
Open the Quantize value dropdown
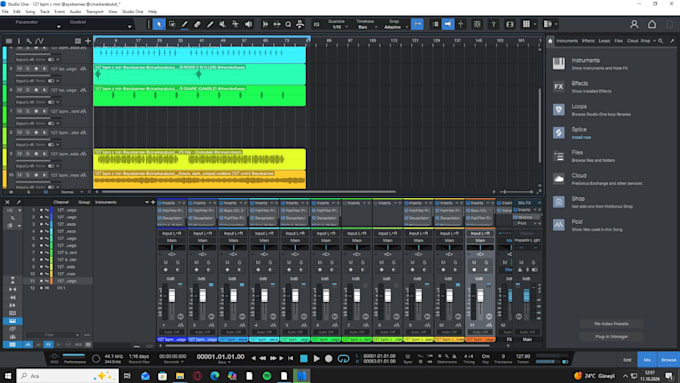[x=337, y=27]
